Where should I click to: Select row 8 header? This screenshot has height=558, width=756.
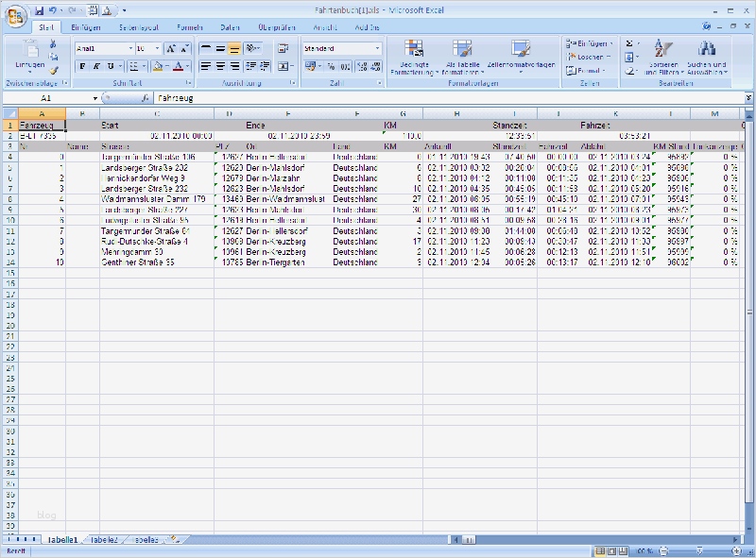coord(10,199)
